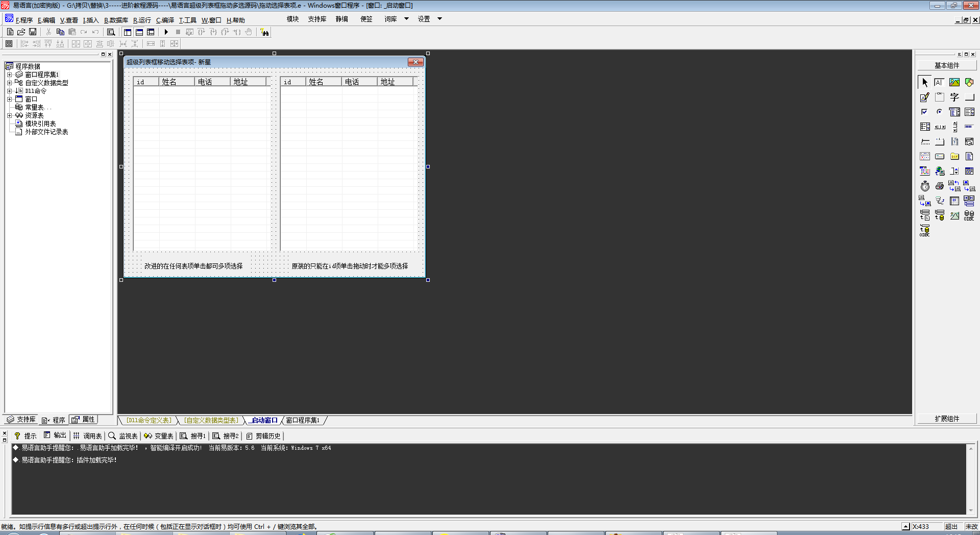Screen dimensions: 980x535
Task: Click the 基本组件 palette header button
Action: pyautogui.click(x=947, y=65)
